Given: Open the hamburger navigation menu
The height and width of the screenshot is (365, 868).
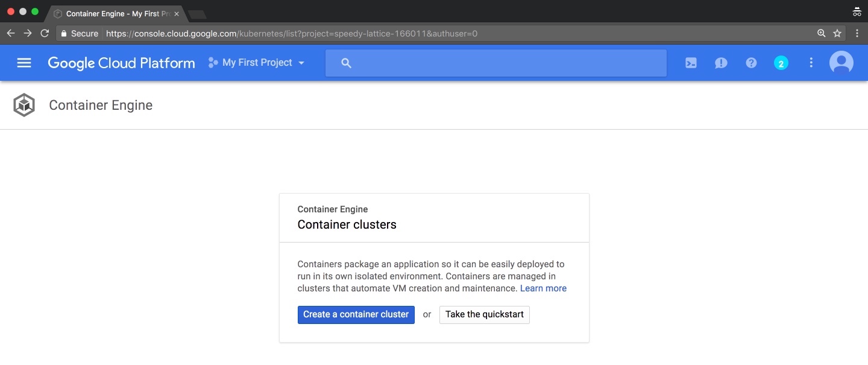Looking at the screenshot, I should point(24,63).
